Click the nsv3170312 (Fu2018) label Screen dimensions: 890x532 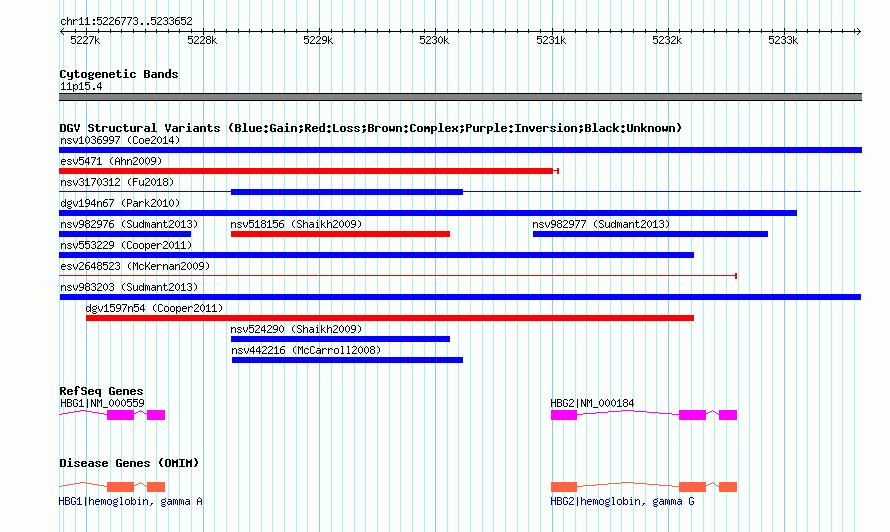coord(117,182)
